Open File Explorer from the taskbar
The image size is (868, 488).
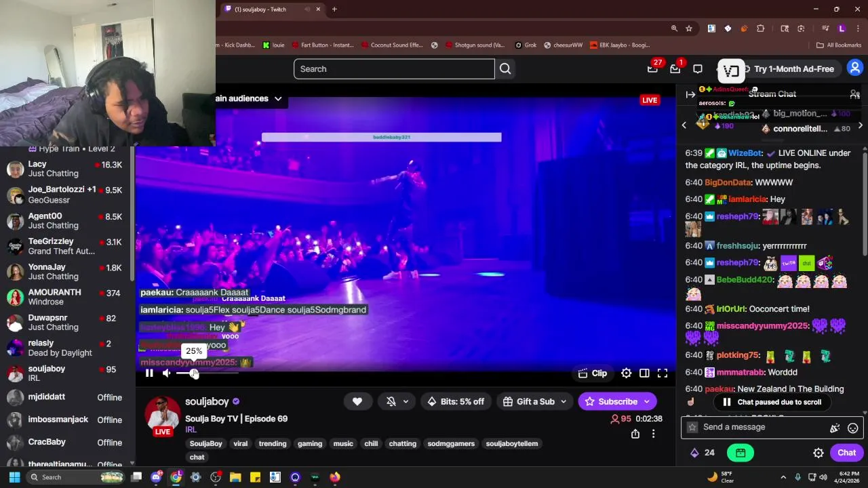coord(235,477)
